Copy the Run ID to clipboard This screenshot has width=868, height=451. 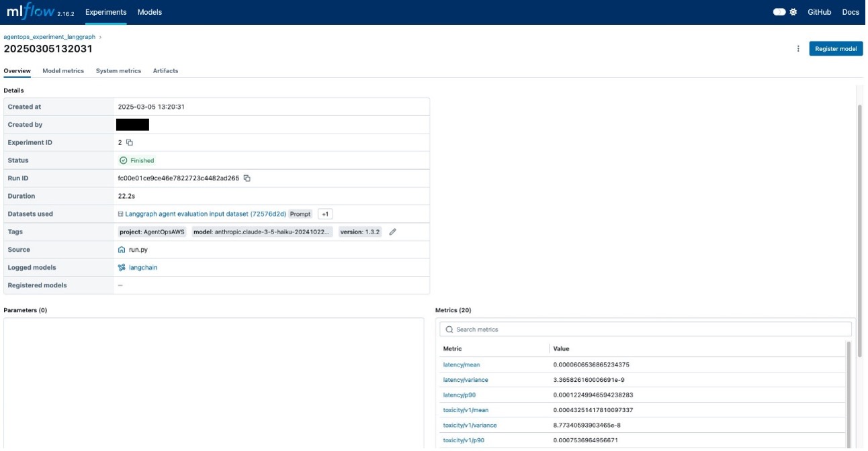click(247, 178)
